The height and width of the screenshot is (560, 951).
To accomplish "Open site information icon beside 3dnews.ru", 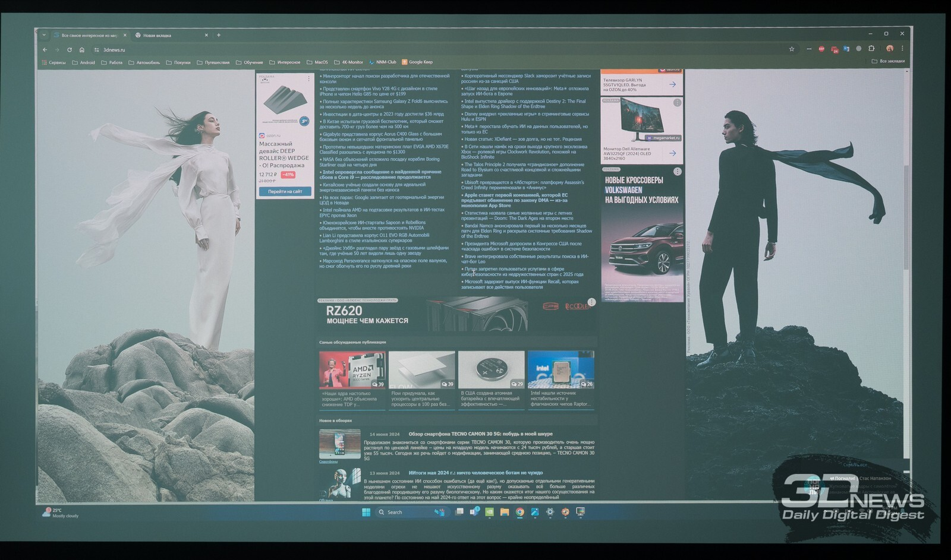I will (x=96, y=50).
